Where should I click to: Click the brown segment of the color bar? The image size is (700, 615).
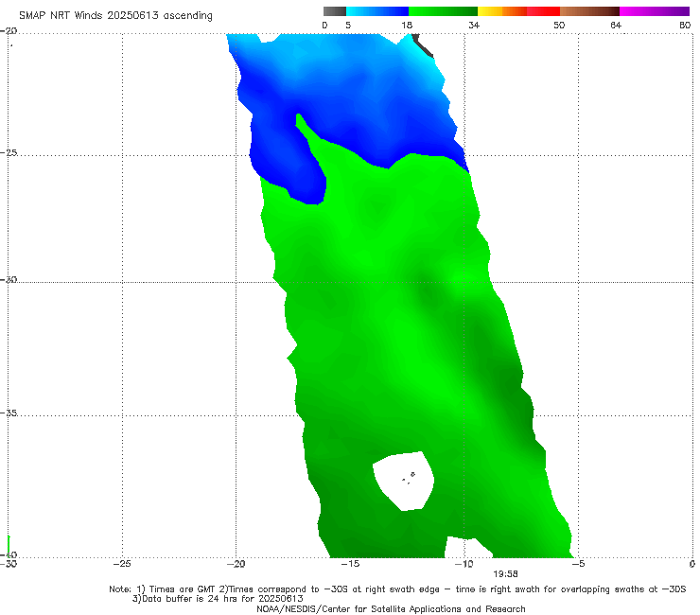[x=589, y=11]
